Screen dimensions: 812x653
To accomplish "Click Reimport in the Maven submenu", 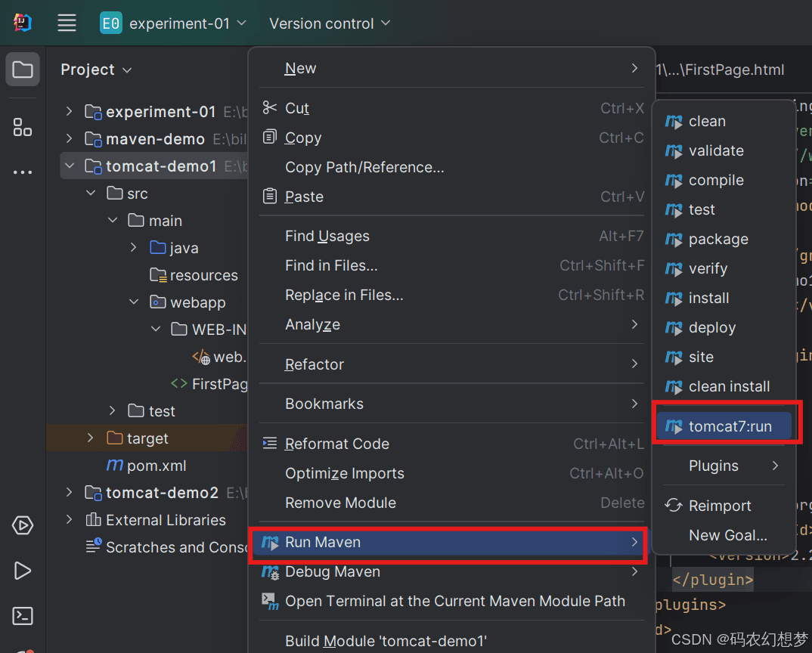I will point(720,506).
